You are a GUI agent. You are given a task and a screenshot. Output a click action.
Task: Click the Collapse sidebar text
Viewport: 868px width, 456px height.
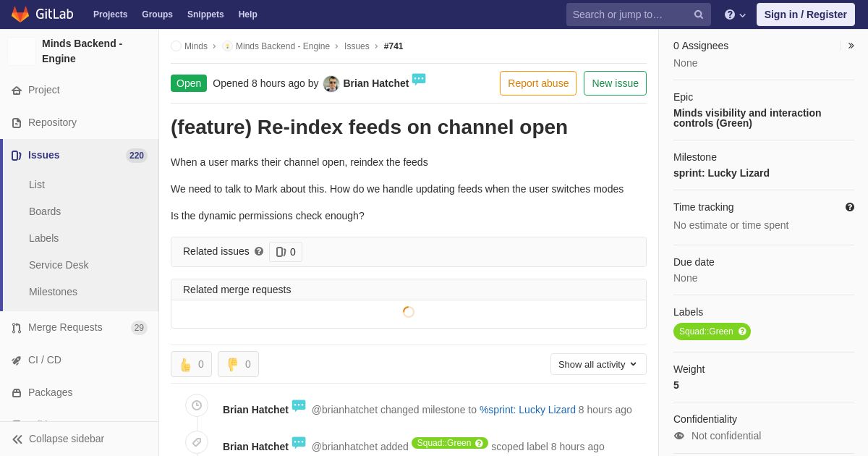[x=67, y=439]
